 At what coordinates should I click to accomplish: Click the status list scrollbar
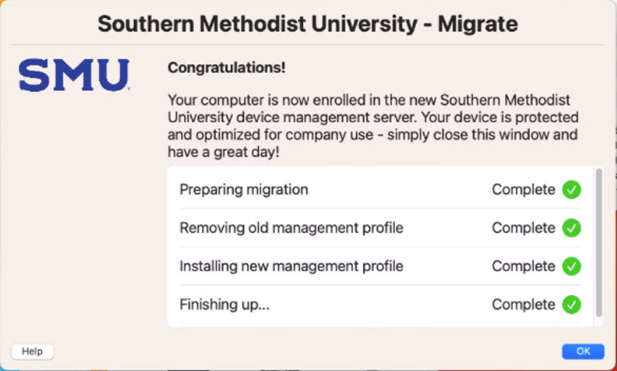pos(599,242)
